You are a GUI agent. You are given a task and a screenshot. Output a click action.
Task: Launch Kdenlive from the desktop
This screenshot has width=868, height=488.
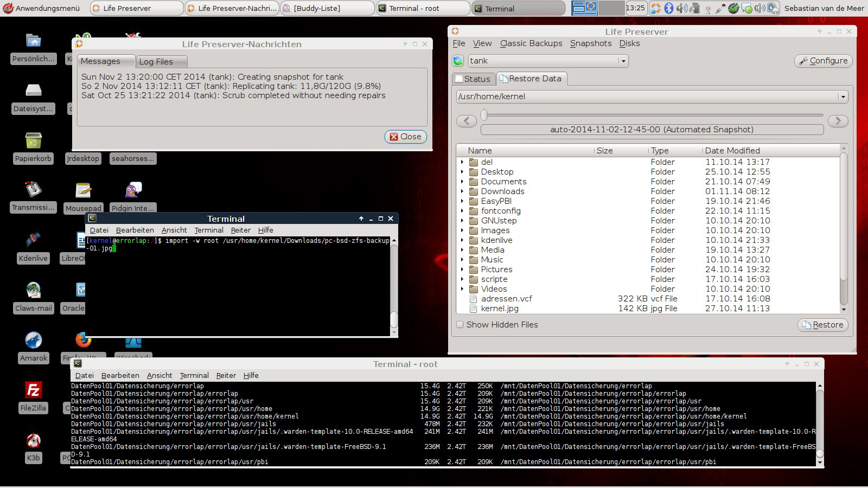[x=34, y=240]
